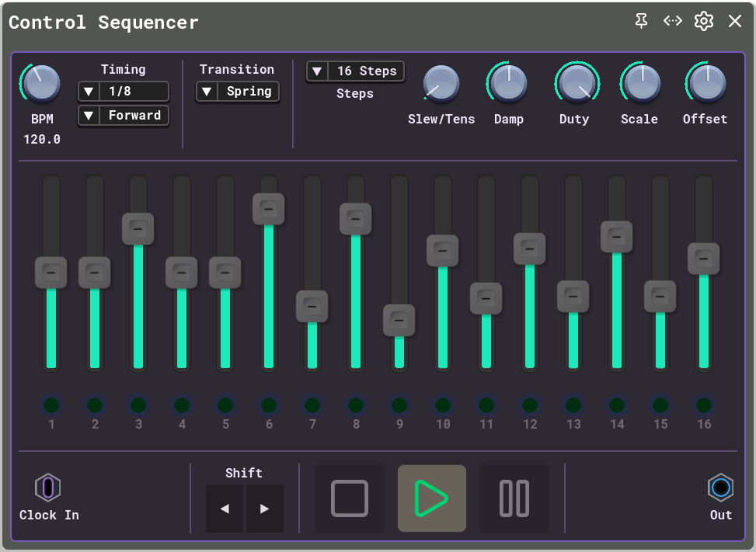The image size is (756, 552).
Task: Open the 1/8 timing division dropdown
Action: (124, 91)
